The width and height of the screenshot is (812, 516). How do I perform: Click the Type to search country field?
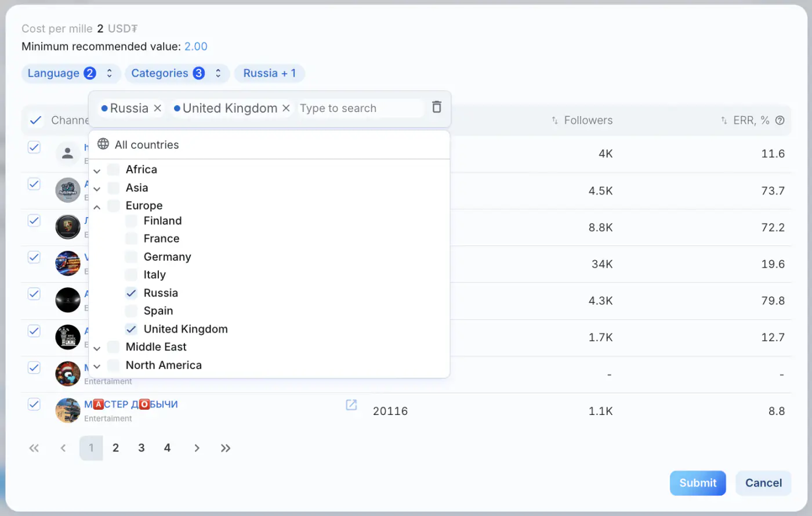(360, 109)
